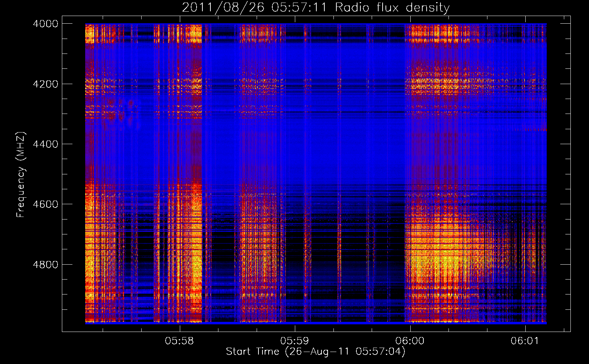Click the x-axis label "Start Time (26-Aug-11 05:57:04)"
The width and height of the screenshot is (589, 364).
(x=315, y=352)
